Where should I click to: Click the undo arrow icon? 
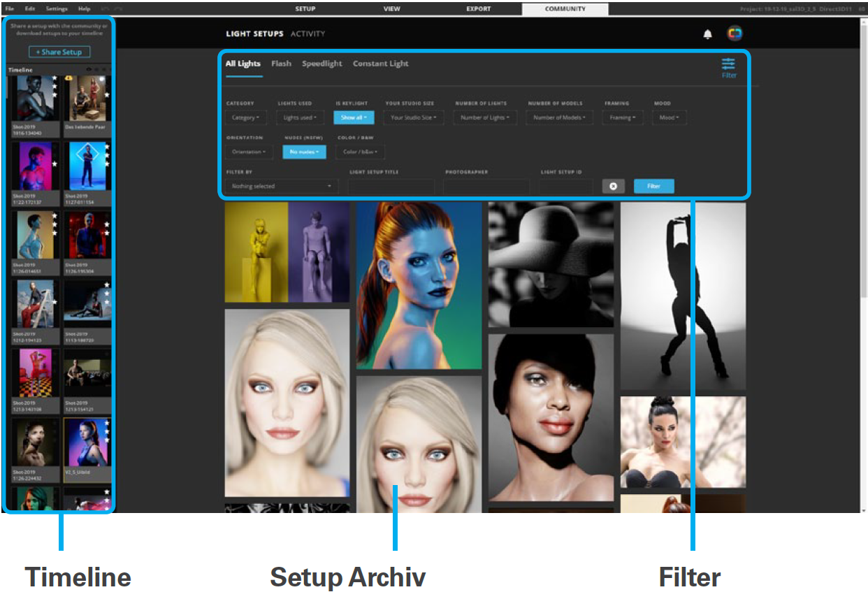(105, 9)
